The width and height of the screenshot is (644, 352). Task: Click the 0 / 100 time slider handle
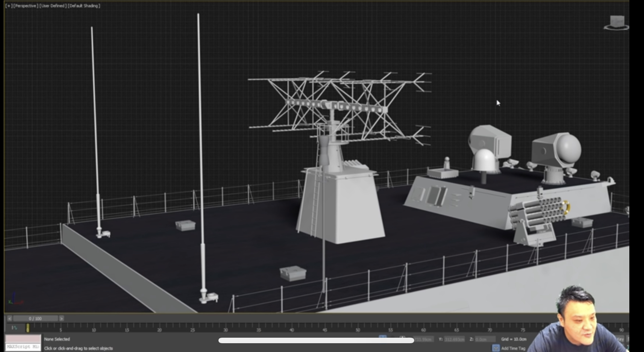(x=35, y=319)
